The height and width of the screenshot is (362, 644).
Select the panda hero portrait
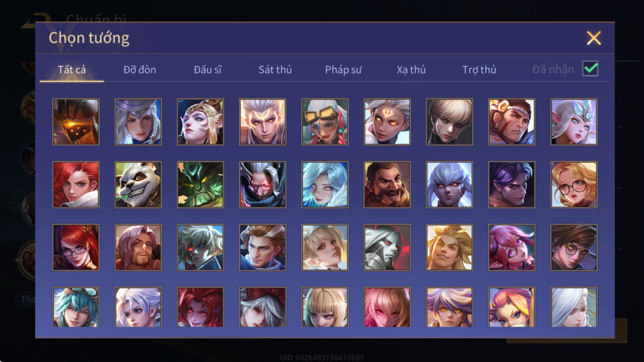(138, 185)
